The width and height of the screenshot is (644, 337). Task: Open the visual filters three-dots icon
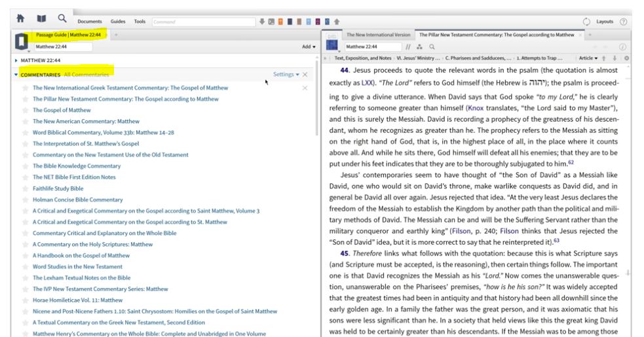pos(420,47)
